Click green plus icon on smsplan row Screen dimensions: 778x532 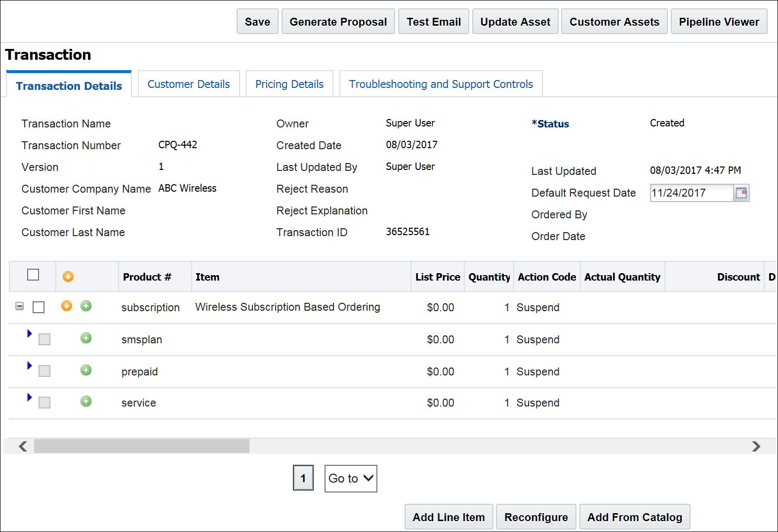pyautogui.click(x=86, y=338)
